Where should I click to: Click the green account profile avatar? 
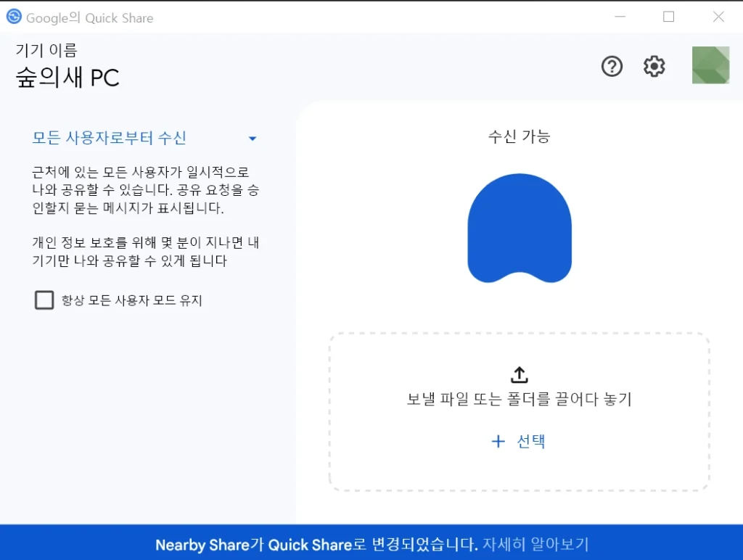click(710, 65)
